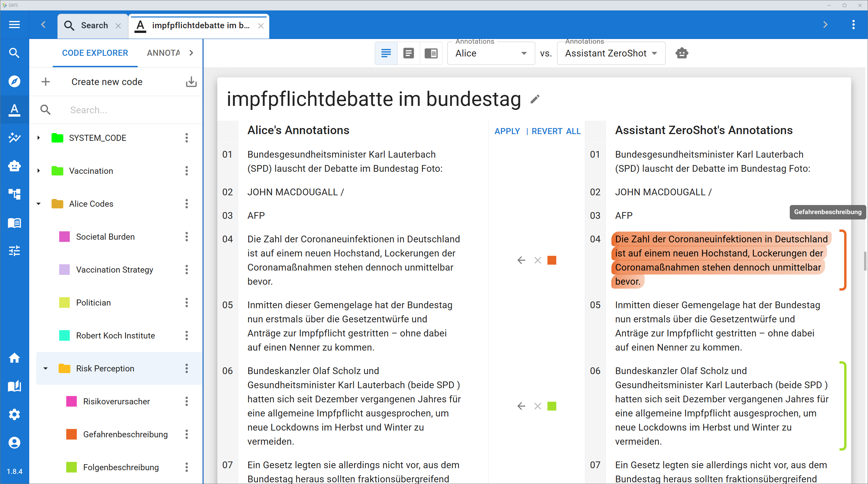Click the orange Gefahrenbeschreibung comparison swatch

click(x=552, y=260)
